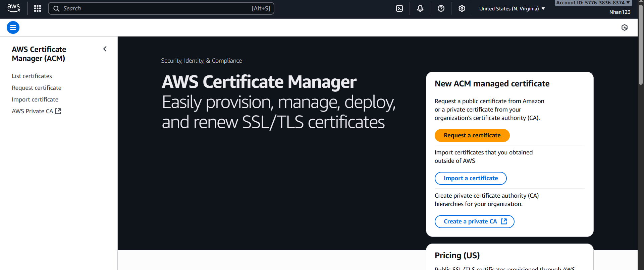644x270 pixels.
Task: Focus the top Search field
Action: [x=161, y=8]
